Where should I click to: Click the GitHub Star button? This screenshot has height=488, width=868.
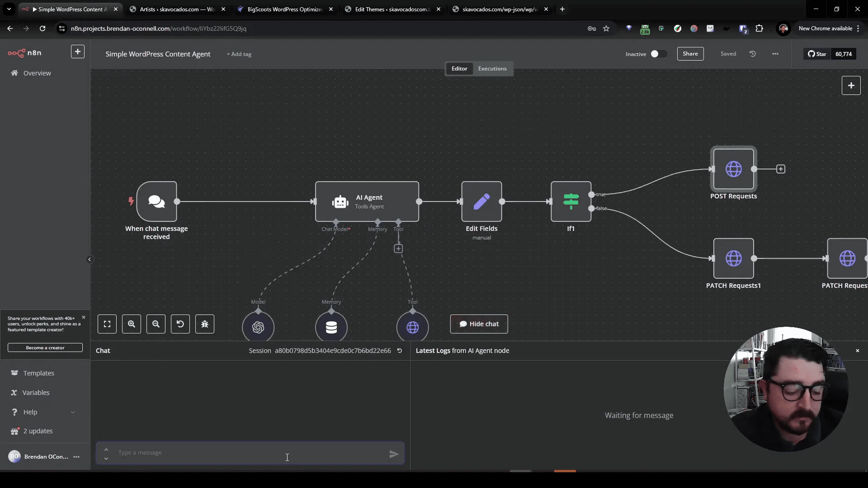click(817, 54)
